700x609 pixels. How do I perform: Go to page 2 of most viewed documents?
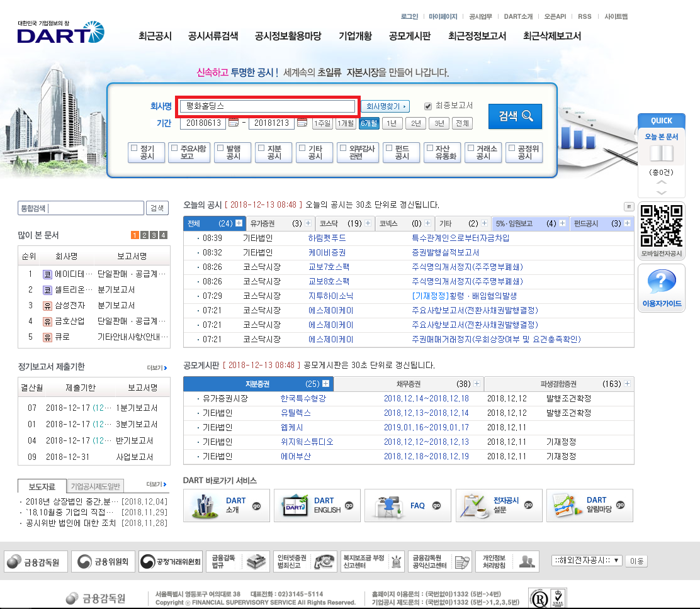pos(144,235)
